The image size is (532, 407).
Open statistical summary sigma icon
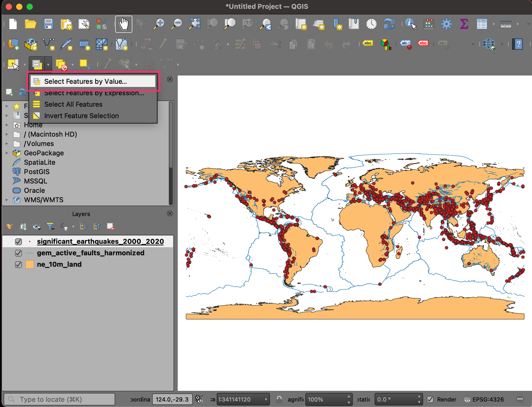(x=464, y=24)
